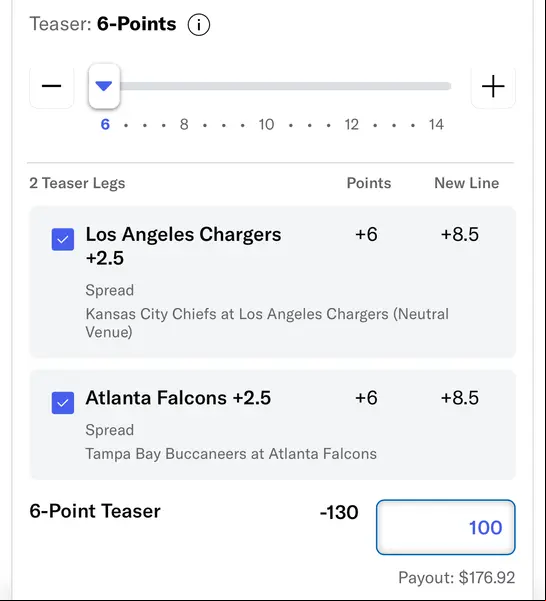Click the Chargers new line +8.5

click(x=460, y=234)
